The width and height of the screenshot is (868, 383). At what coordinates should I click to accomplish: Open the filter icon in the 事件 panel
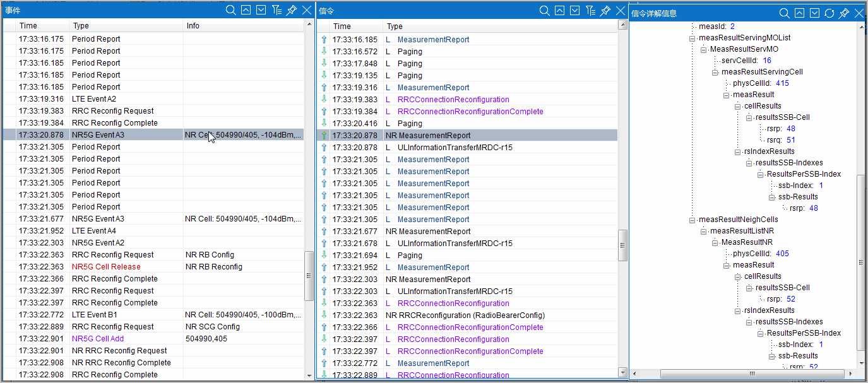point(276,10)
